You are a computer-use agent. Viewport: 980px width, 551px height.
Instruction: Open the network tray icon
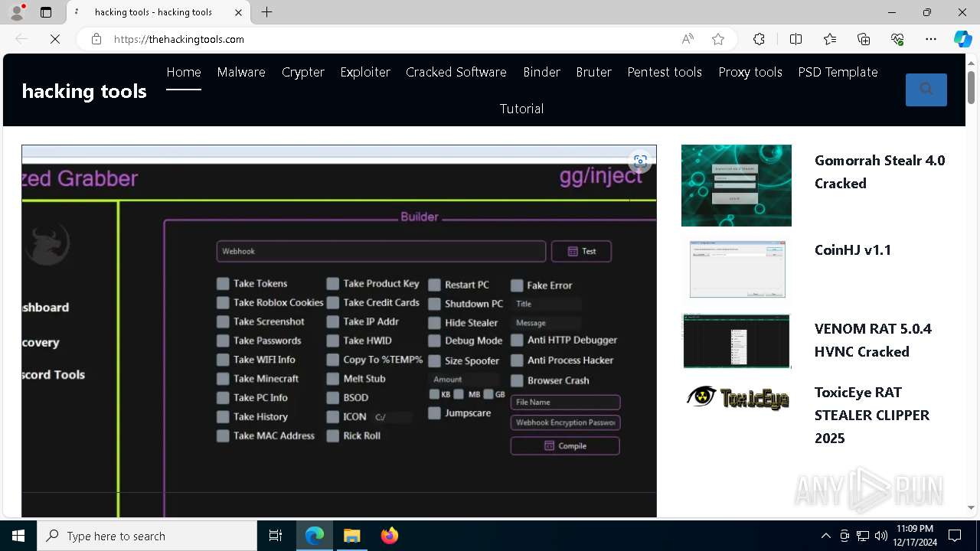click(863, 536)
